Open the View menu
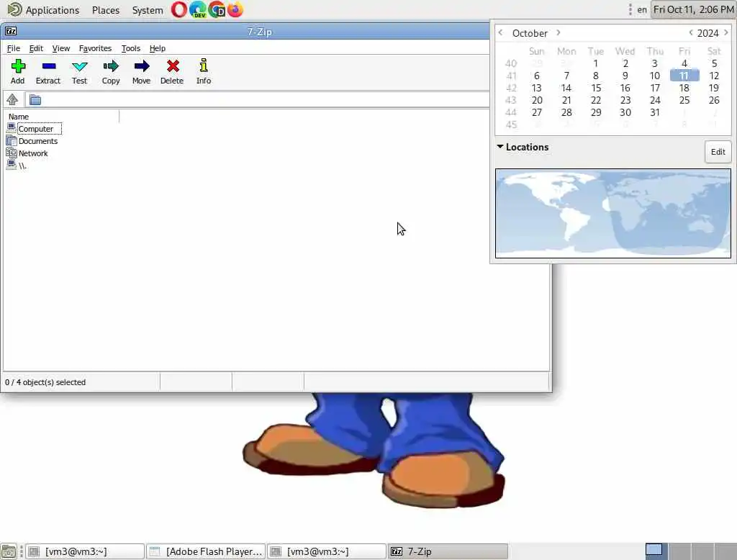737x560 pixels. point(61,48)
